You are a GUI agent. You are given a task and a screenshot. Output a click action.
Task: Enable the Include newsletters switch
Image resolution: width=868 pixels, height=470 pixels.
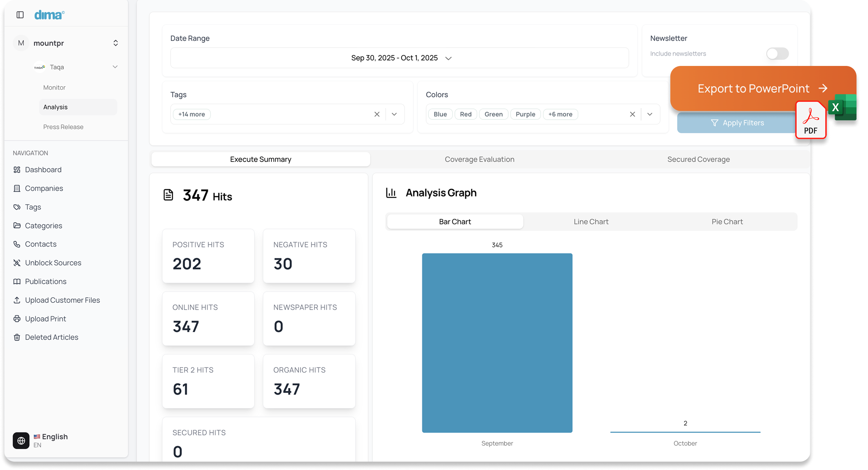click(777, 54)
